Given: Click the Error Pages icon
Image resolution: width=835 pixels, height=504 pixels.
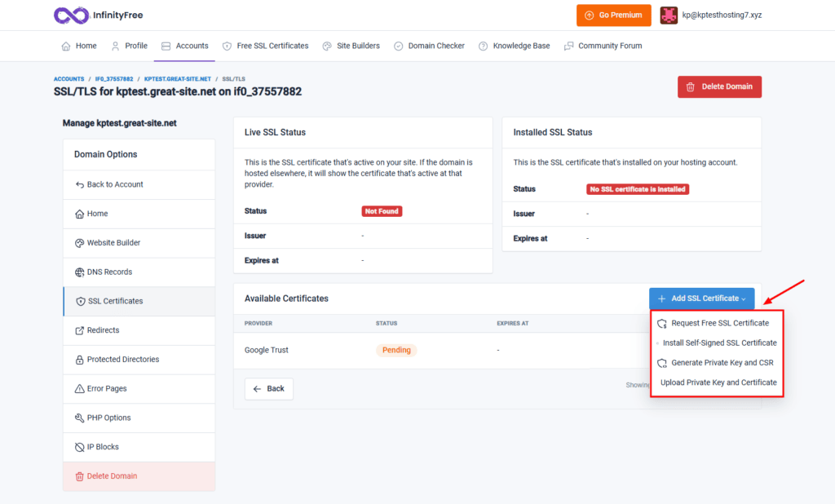Looking at the screenshot, I should click(79, 388).
